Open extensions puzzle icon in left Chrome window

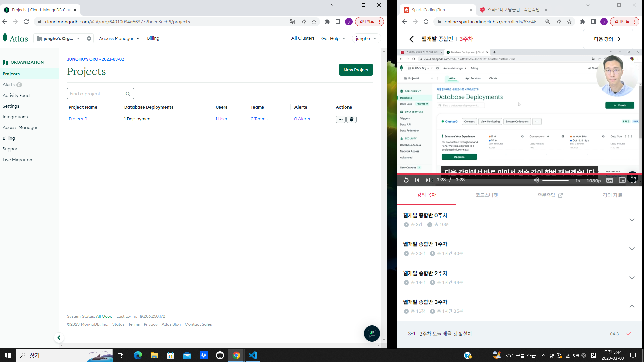(327, 22)
